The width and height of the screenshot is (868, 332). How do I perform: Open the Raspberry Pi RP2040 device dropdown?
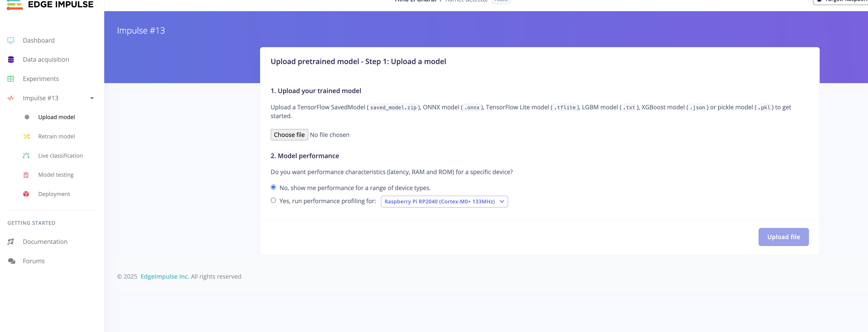click(x=444, y=201)
